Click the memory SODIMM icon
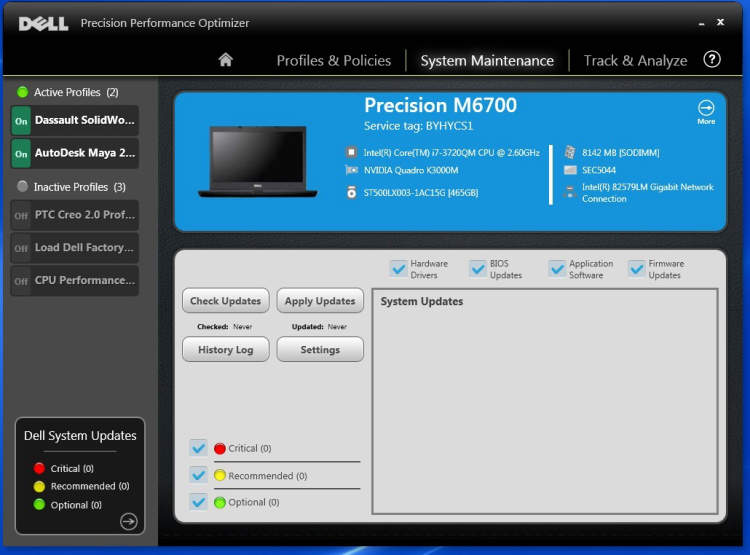This screenshot has width=750, height=555. tap(570, 152)
